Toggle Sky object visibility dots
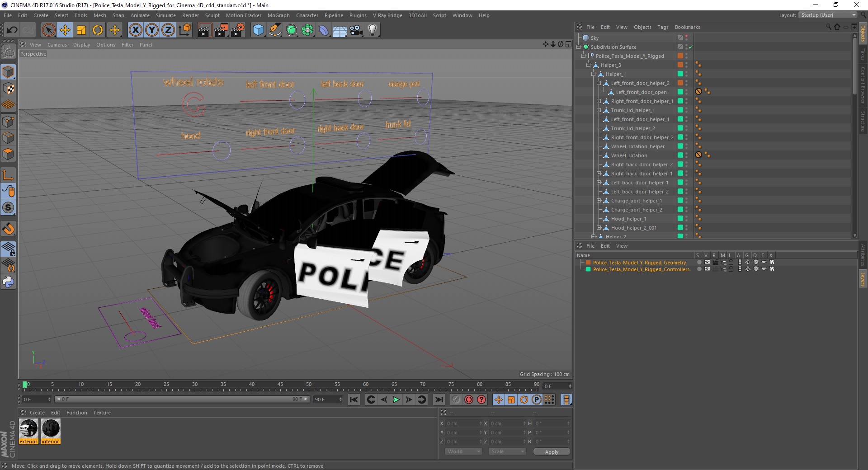Viewport: 868px width, 470px height. [x=687, y=38]
